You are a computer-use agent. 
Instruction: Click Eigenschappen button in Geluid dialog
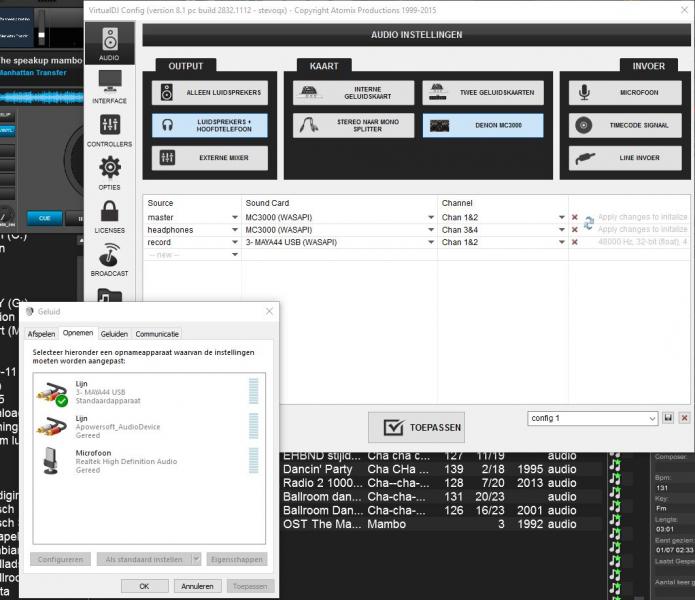(x=237, y=560)
